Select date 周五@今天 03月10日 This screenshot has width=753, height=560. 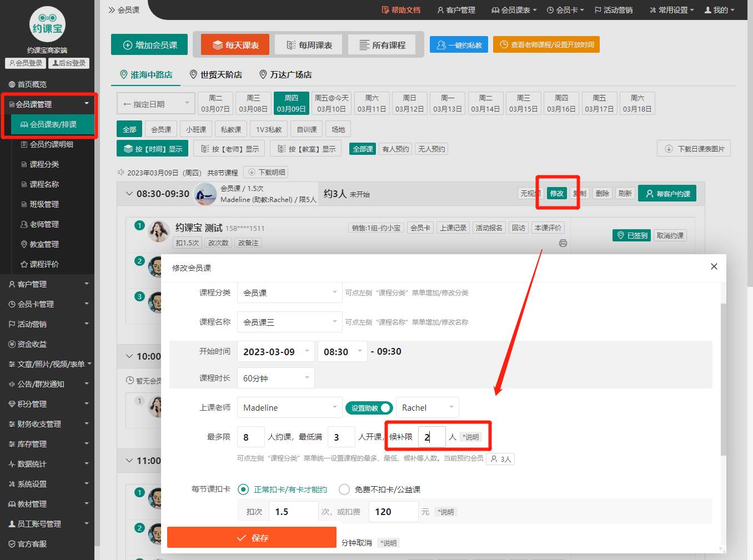332,103
